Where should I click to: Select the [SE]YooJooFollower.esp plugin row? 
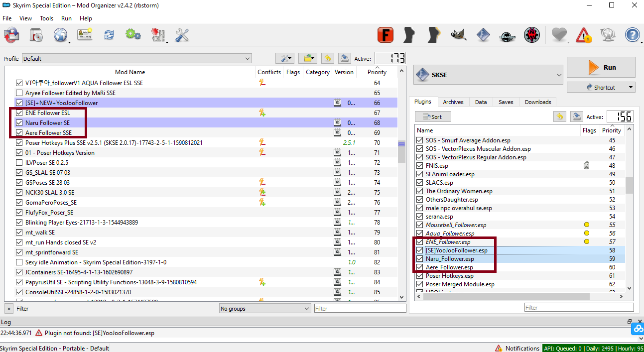[519, 250]
